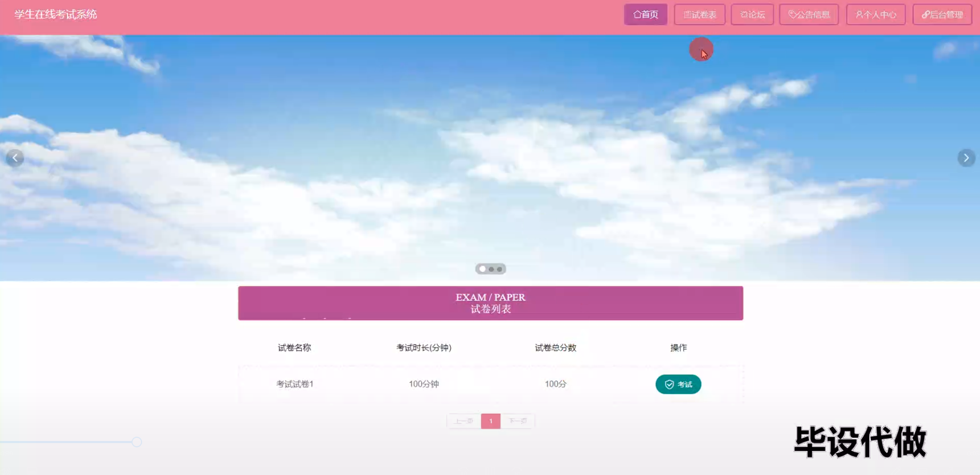The height and width of the screenshot is (475, 980).
Task: Select the third carousel indicator dot
Action: 499,269
